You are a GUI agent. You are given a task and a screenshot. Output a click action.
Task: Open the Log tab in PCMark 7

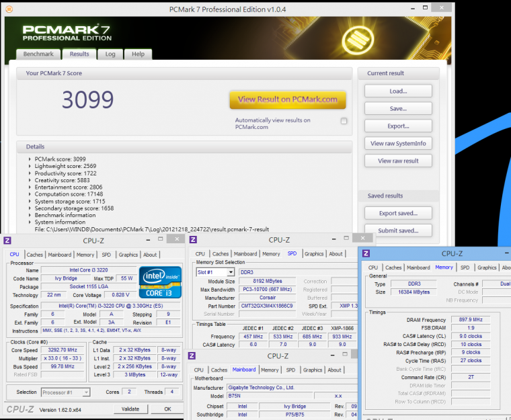(x=110, y=54)
